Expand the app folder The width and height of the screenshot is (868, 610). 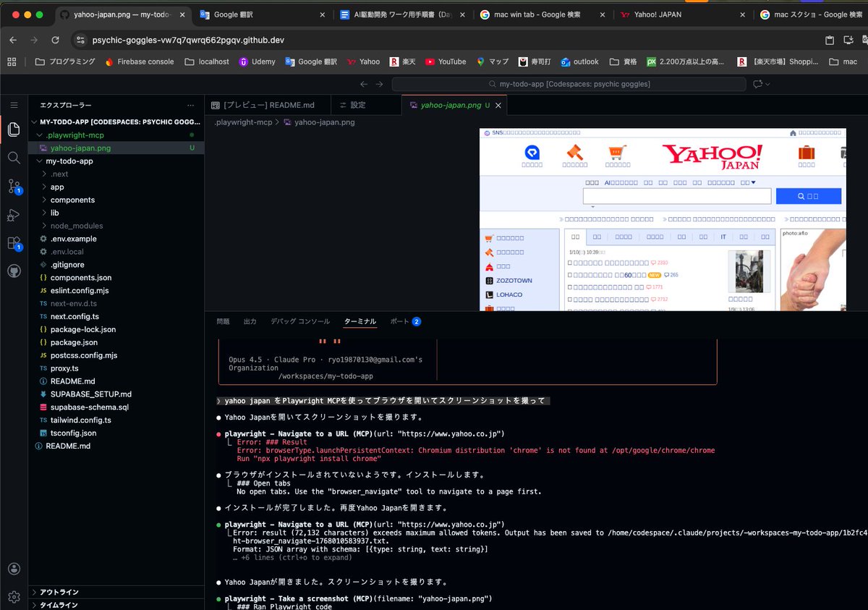[116, 187]
